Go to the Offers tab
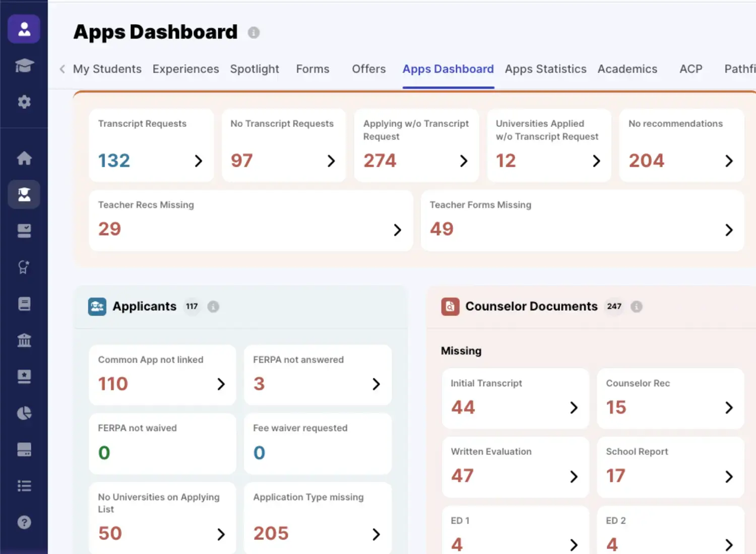Screen dimensions: 756x554 369,69
